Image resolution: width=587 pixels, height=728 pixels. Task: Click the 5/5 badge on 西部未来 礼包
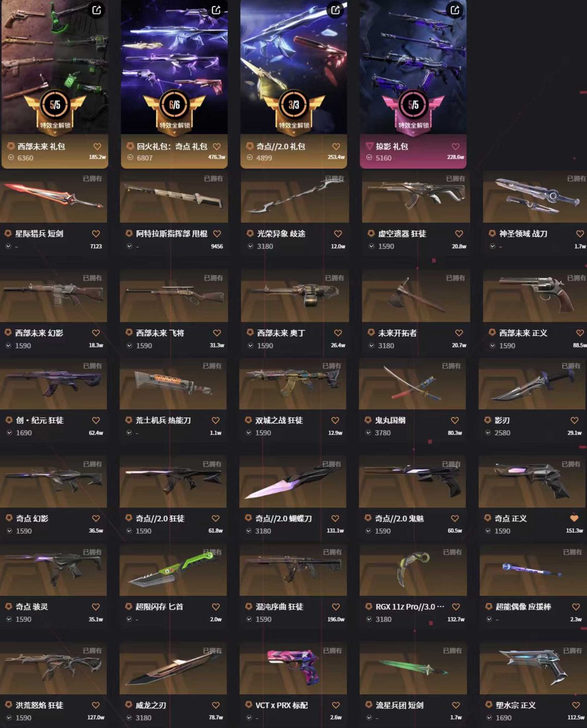point(55,105)
